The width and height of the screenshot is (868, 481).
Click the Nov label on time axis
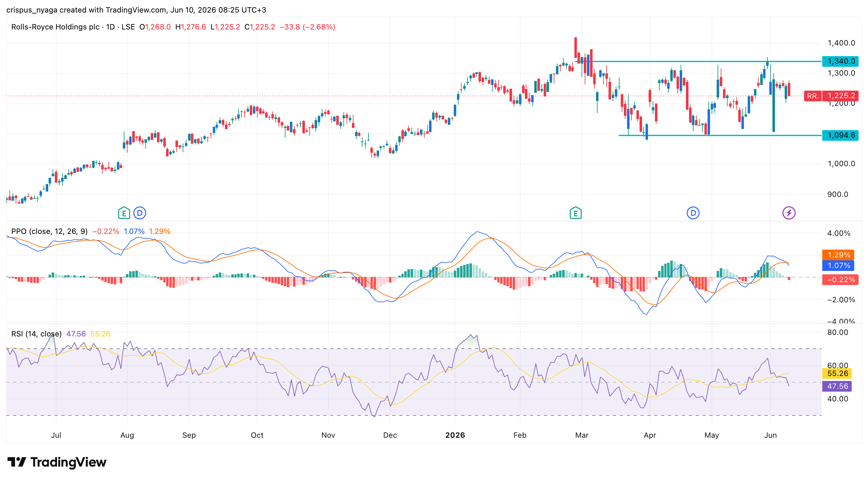[x=328, y=435]
